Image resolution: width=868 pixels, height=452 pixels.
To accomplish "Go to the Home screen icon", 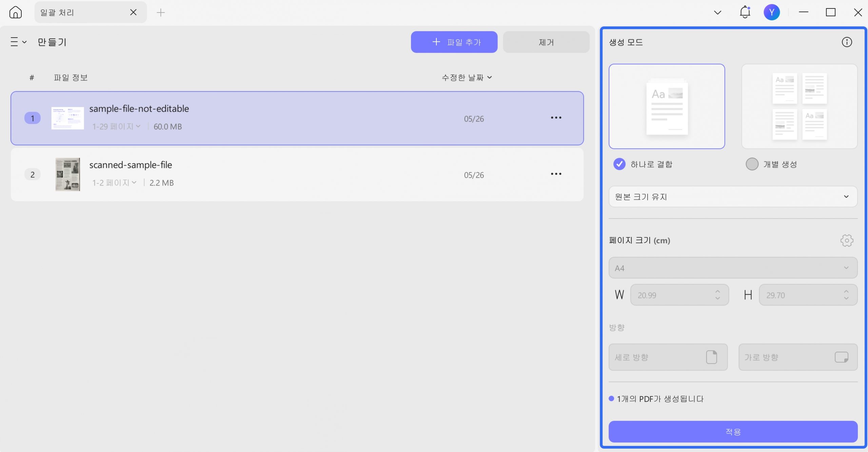I will coord(16,13).
